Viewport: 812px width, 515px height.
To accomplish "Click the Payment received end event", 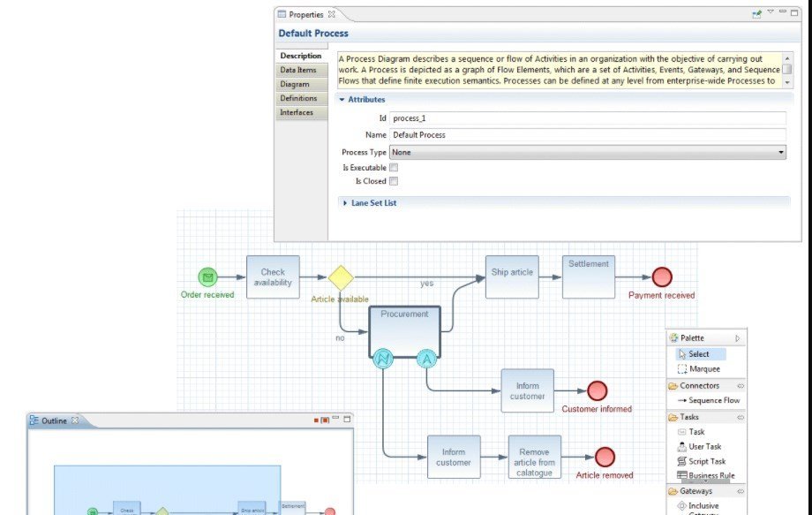I will [661, 277].
